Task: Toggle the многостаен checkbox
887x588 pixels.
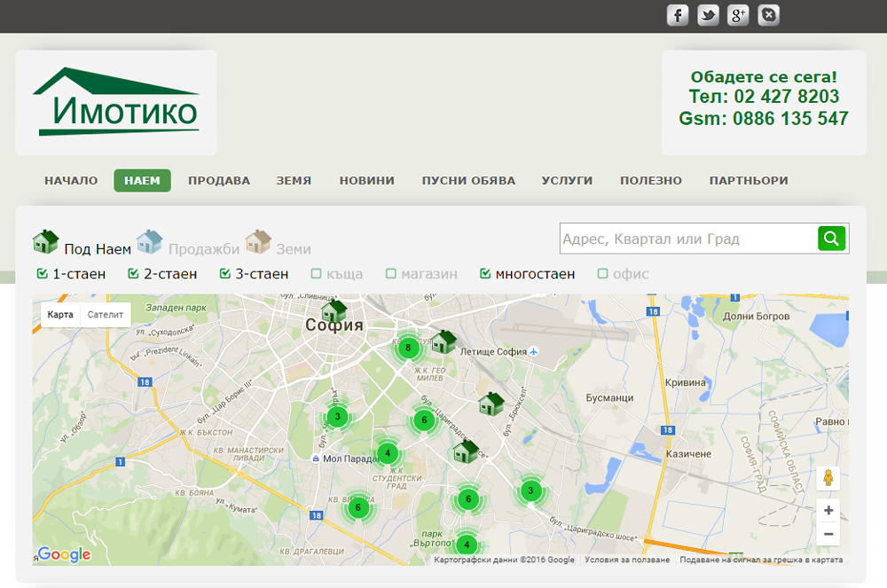Action: (485, 274)
